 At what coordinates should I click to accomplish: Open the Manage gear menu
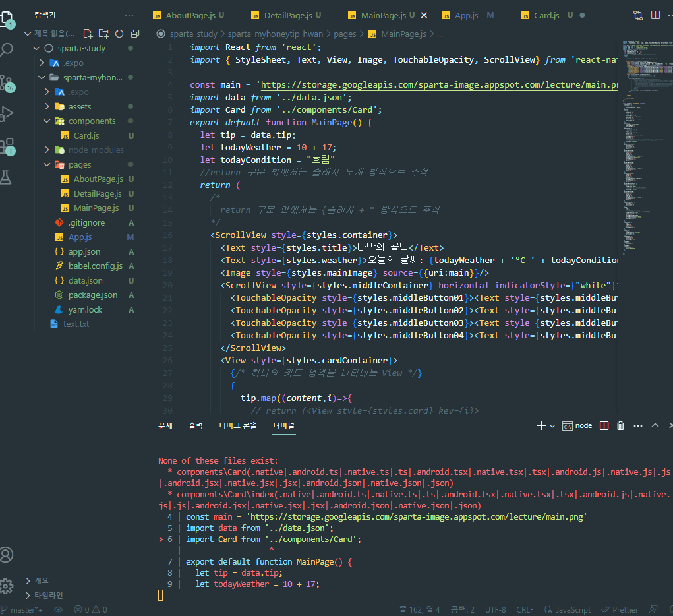[x=6, y=586]
